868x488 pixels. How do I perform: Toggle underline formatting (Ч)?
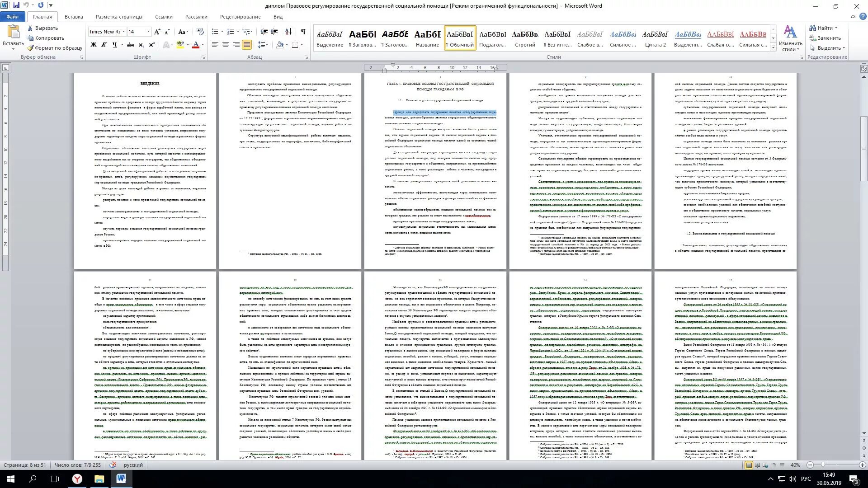(114, 45)
